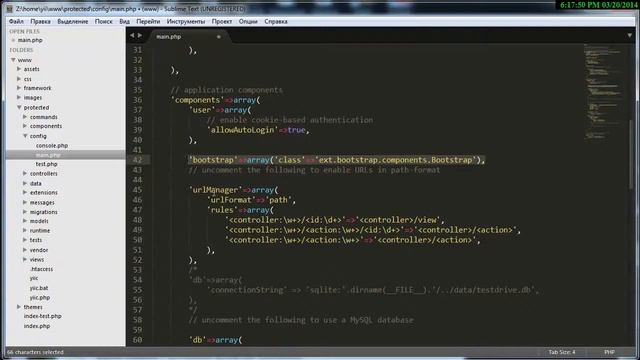The width and height of the screenshot is (640, 360).
Task: Open index-test.php in the sidebar
Action: pos(42,316)
